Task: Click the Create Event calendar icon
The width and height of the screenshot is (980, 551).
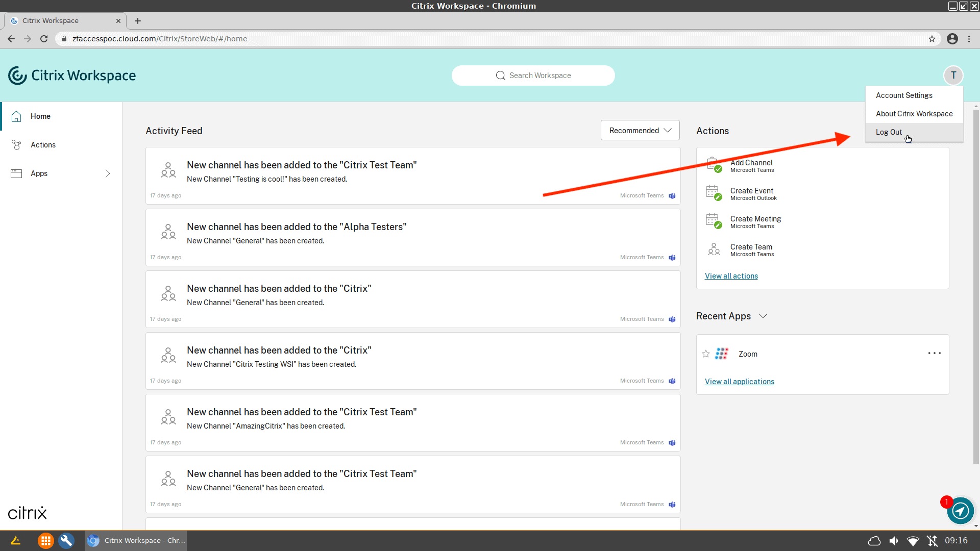Action: pos(714,193)
